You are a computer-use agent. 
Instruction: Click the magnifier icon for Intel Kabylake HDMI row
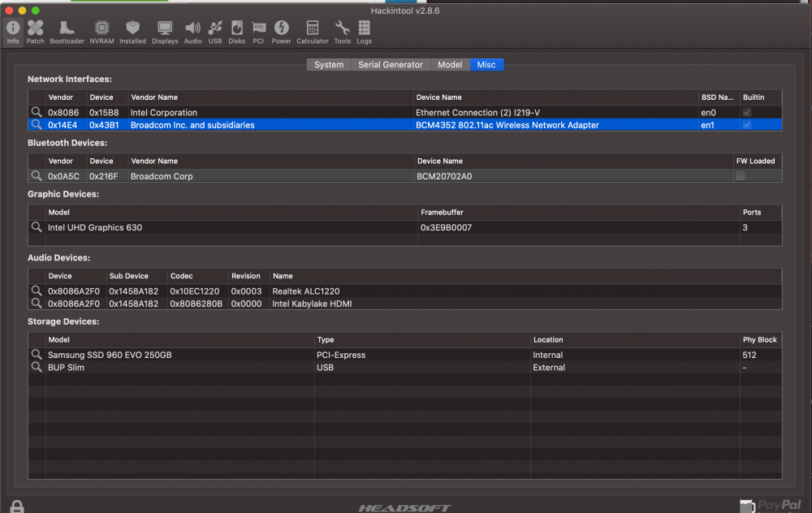(x=37, y=303)
